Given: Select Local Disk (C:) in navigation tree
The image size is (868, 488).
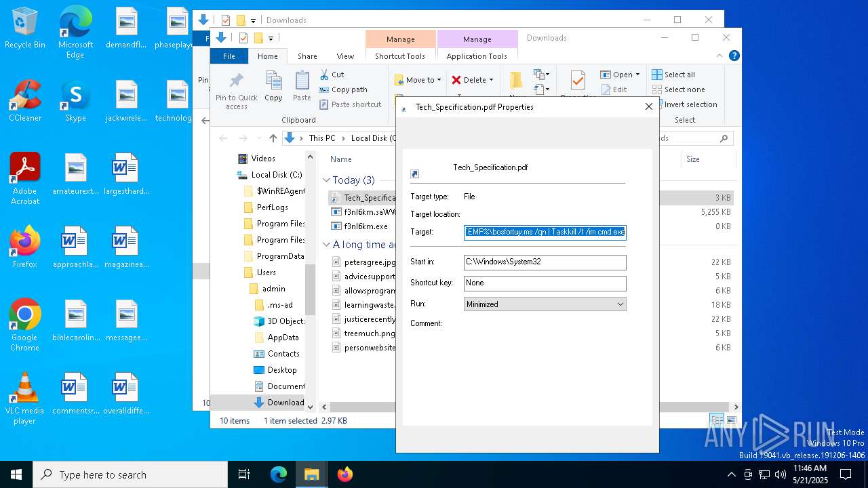Looking at the screenshot, I should pyautogui.click(x=269, y=175).
